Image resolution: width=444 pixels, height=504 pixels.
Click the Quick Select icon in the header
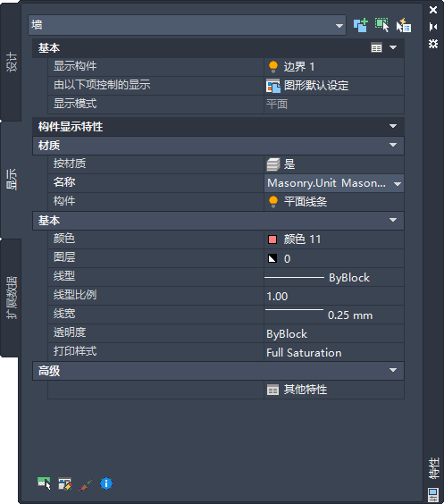pos(404,25)
